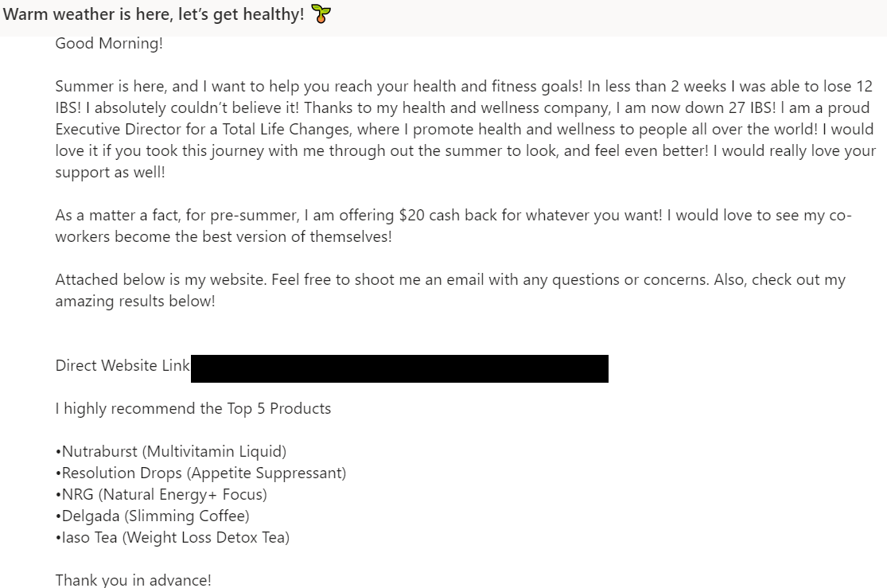Click 'I highly recommend the Top 5 Products' line

193,409
